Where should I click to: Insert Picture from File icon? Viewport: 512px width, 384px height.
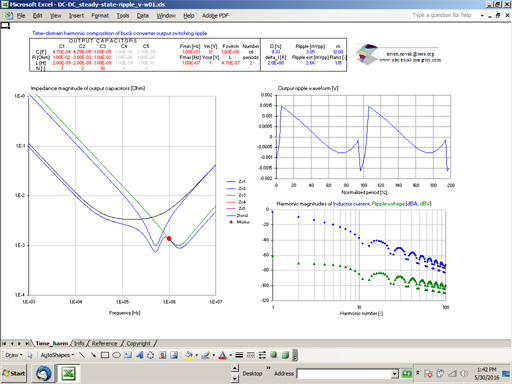[x=174, y=355]
